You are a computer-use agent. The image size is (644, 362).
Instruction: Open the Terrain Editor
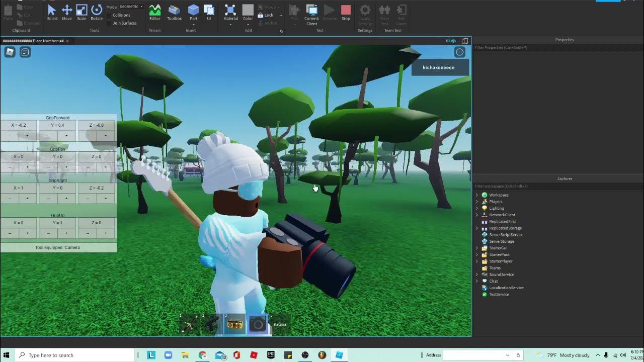click(155, 13)
